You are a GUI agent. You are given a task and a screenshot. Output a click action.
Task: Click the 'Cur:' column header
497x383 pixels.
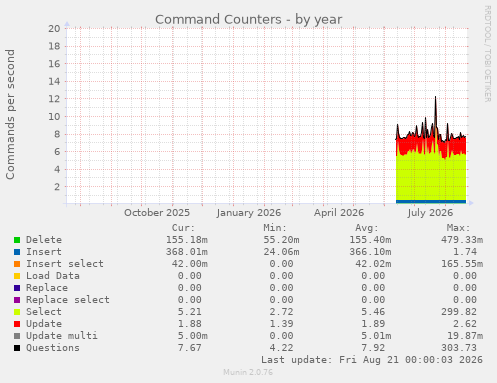click(x=183, y=228)
